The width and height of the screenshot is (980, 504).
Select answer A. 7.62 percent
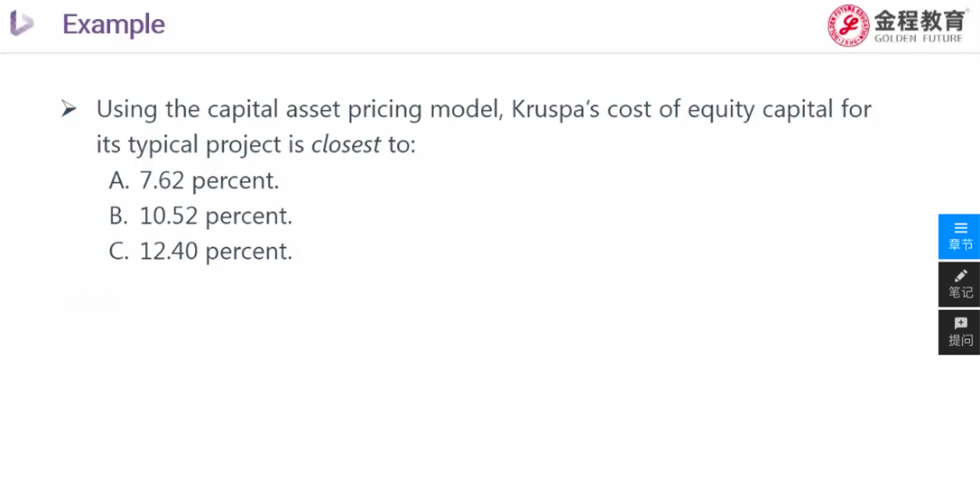coord(194,180)
